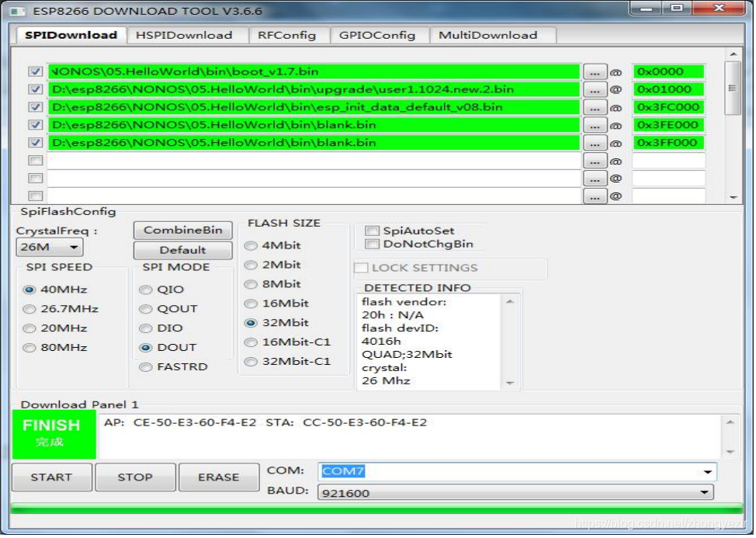Screen dimensions: 756x538
Task: Browse file for user1.1024.new.2.bin row
Action: [595, 90]
